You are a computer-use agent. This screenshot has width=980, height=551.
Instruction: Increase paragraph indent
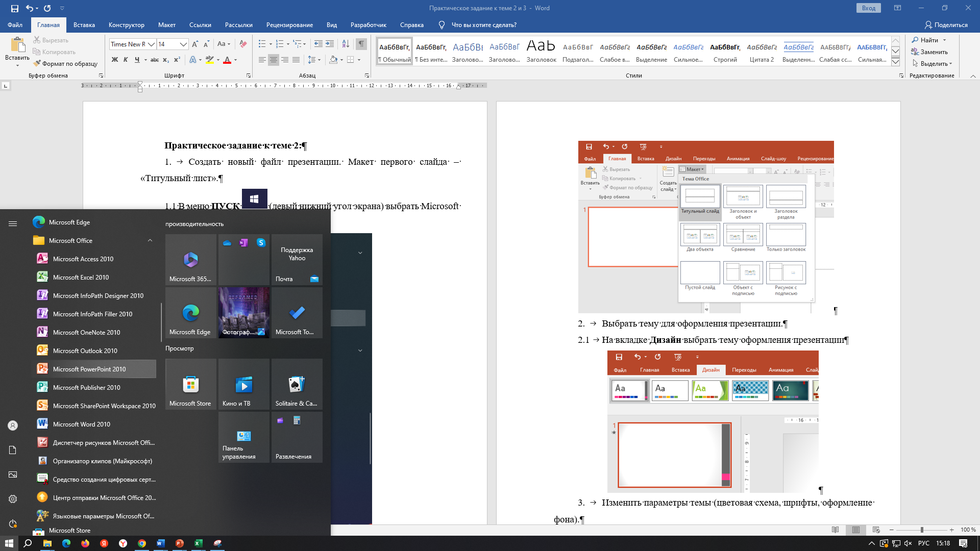pos(330,44)
